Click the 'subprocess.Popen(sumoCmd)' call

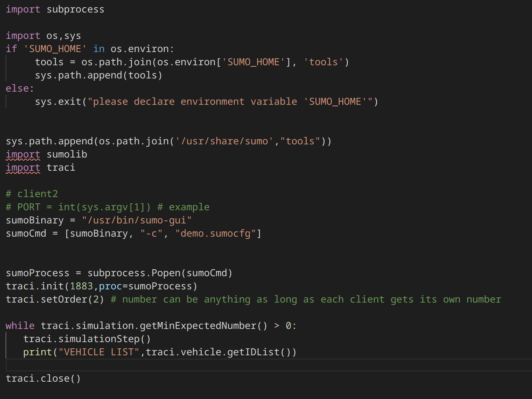click(160, 273)
